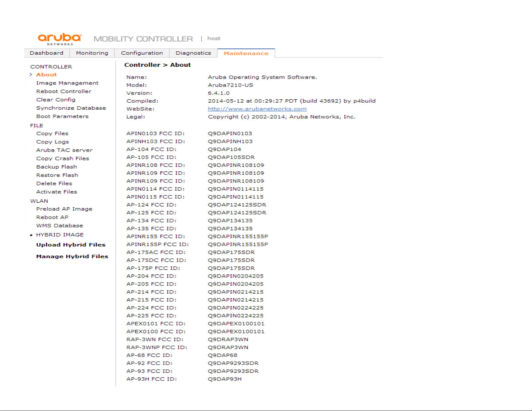532x411 pixels.
Task: Go to Activate Files
Action: [57, 192]
